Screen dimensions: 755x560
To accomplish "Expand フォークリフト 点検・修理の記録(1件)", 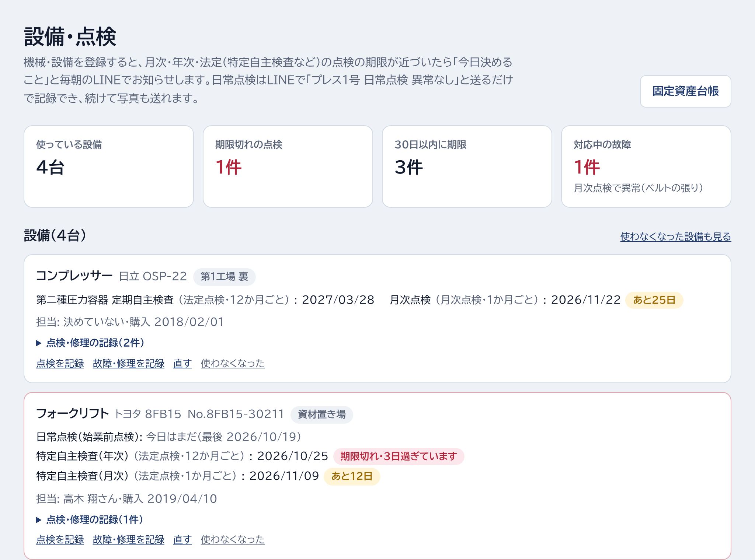I will [90, 520].
